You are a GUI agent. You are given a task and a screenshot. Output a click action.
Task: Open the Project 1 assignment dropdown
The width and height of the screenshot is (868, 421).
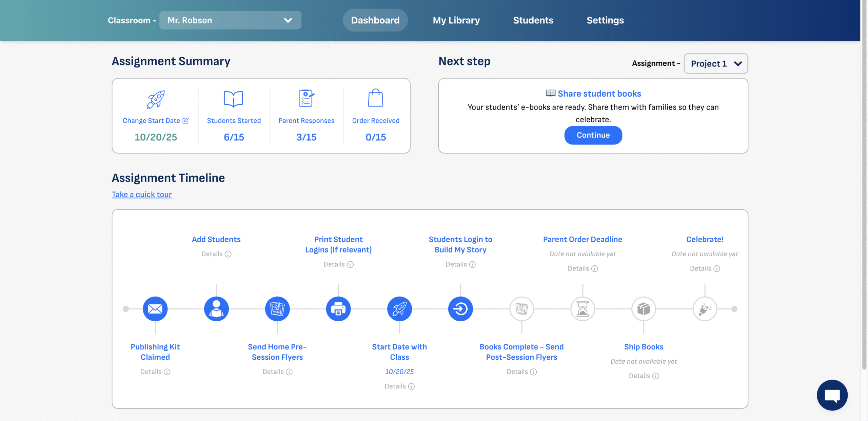click(x=716, y=64)
